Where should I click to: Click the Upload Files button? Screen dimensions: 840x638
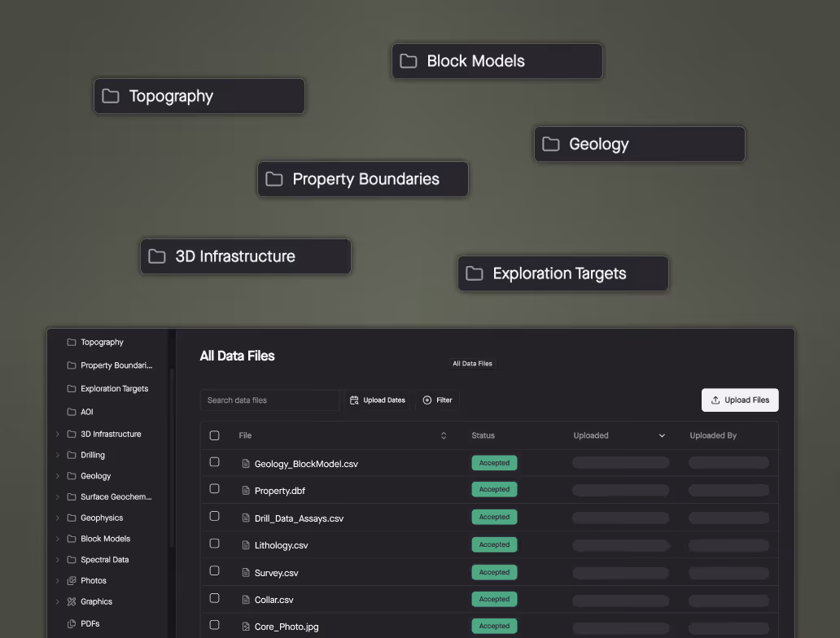pos(740,400)
